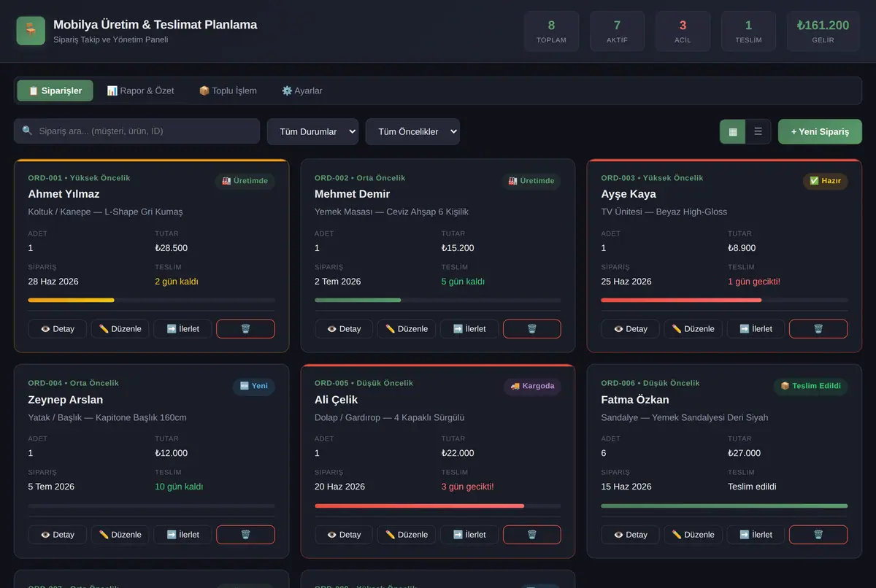View details of Ahmet Yılmaz's order
Screen dimensions: 876x588
57,329
